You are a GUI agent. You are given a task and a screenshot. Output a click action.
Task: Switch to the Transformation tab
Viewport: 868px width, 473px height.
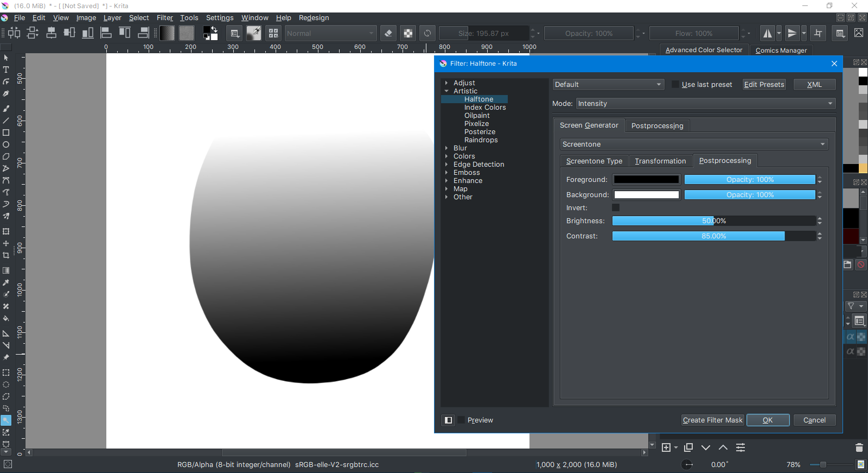coord(660,161)
